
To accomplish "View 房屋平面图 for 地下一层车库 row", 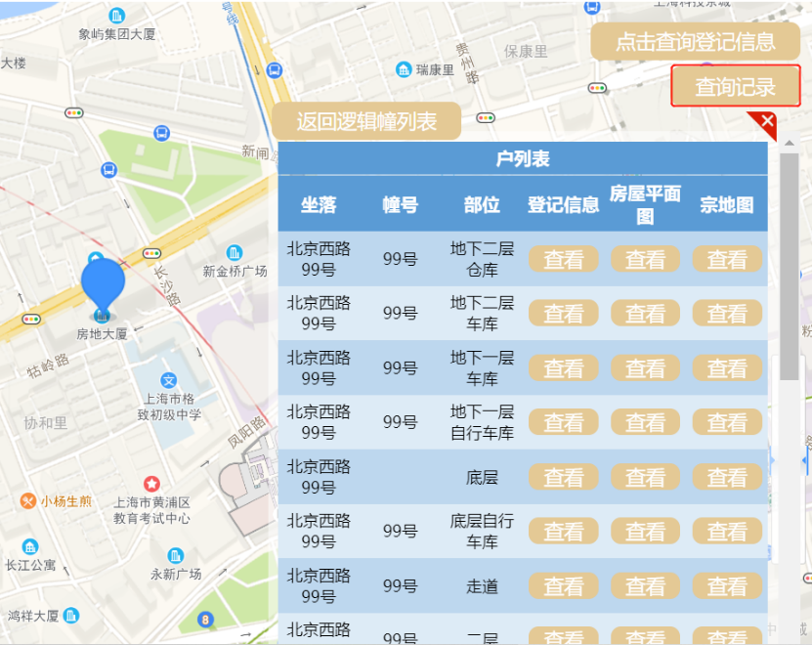I will (x=645, y=367).
